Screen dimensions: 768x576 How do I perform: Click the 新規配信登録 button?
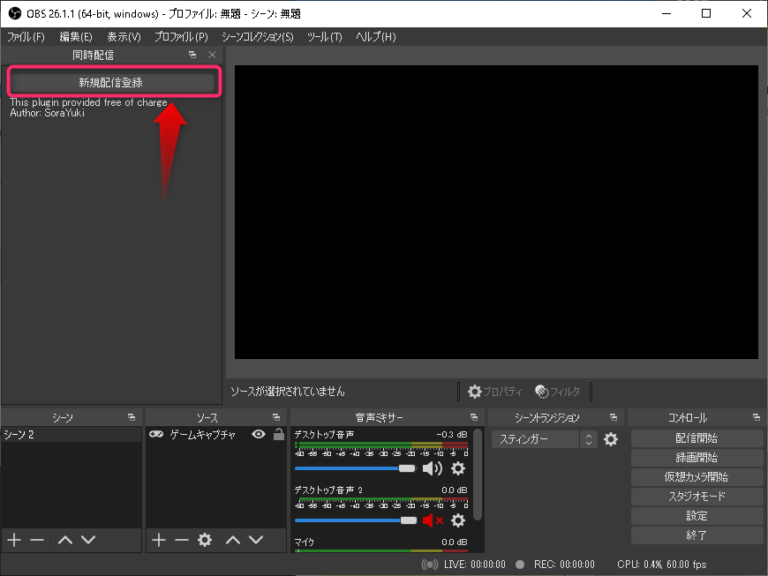113,82
